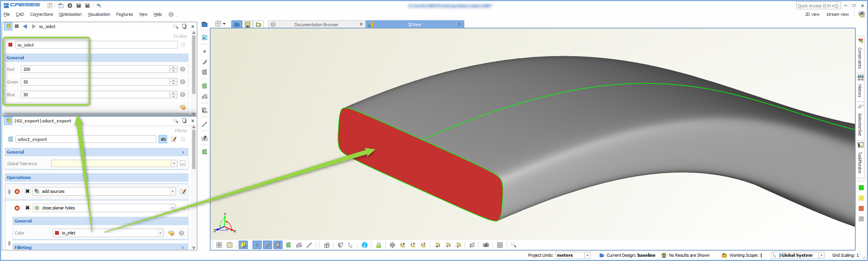Click the Quick Access search box
Screen dimensions: 868x261
pos(819,5)
